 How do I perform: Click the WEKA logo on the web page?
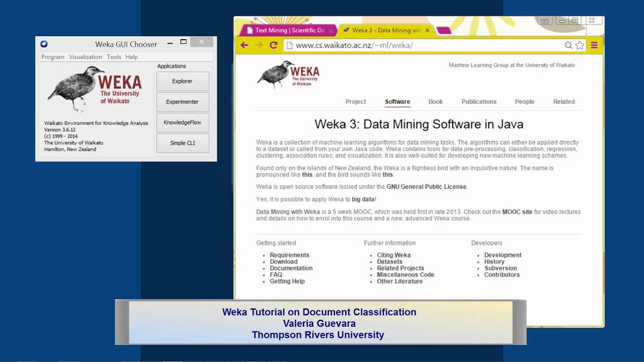288,74
